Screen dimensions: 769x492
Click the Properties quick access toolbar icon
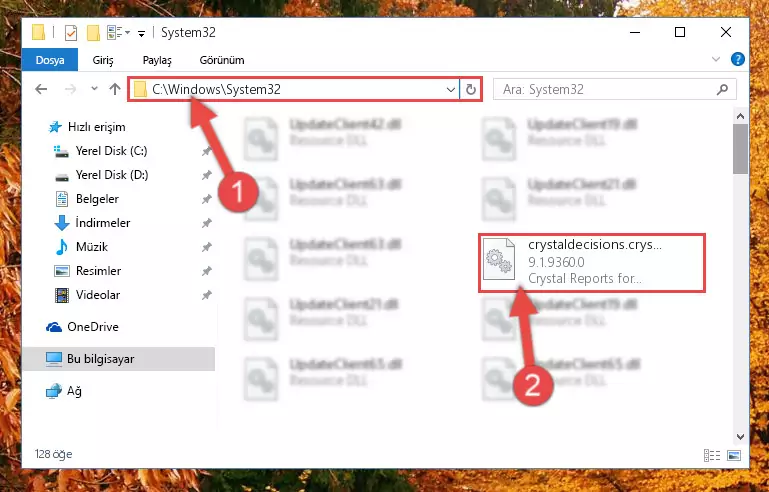pyautogui.click(x=71, y=33)
